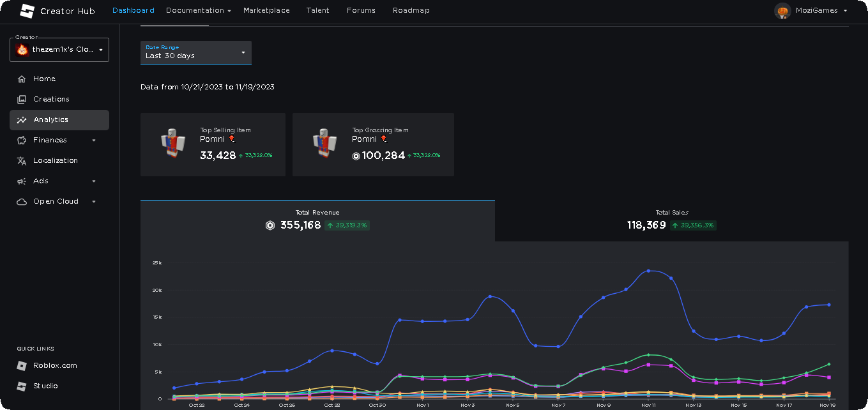Open the Talent nav item

coord(318,11)
